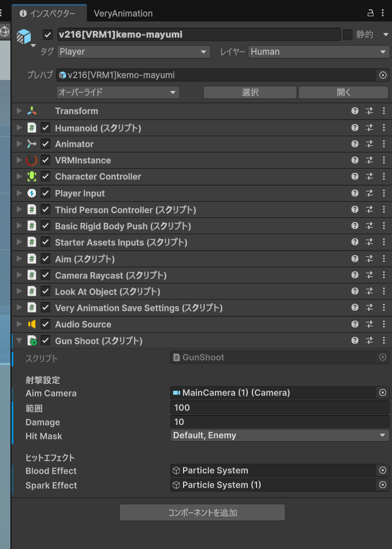The image size is (392, 549).
Task: Disable the Gun Shoot script checkbox
Action: click(45, 341)
